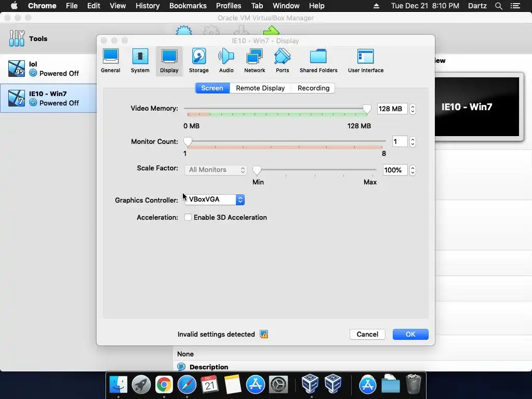This screenshot has width=532, height=399.
Task: Enable 3D Acceleration checkbox
Action: coord(188,217)
